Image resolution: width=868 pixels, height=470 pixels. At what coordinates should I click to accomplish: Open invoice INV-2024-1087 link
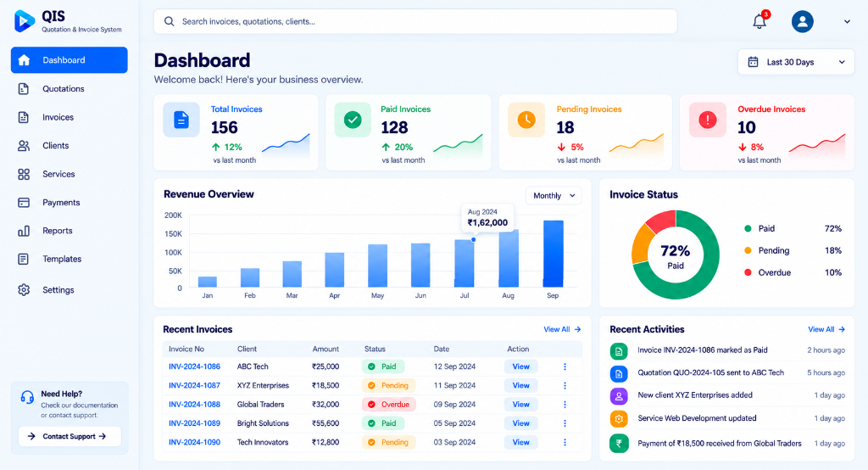click(194, 385)
